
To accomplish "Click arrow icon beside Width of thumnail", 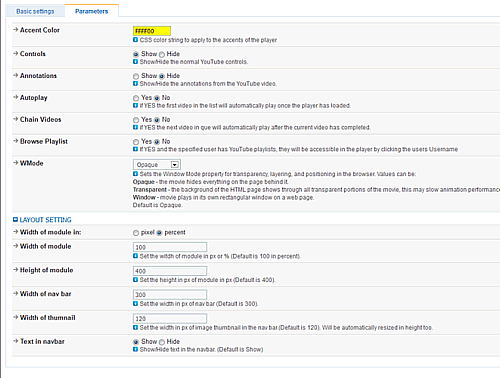I will [x=16, y=317].
